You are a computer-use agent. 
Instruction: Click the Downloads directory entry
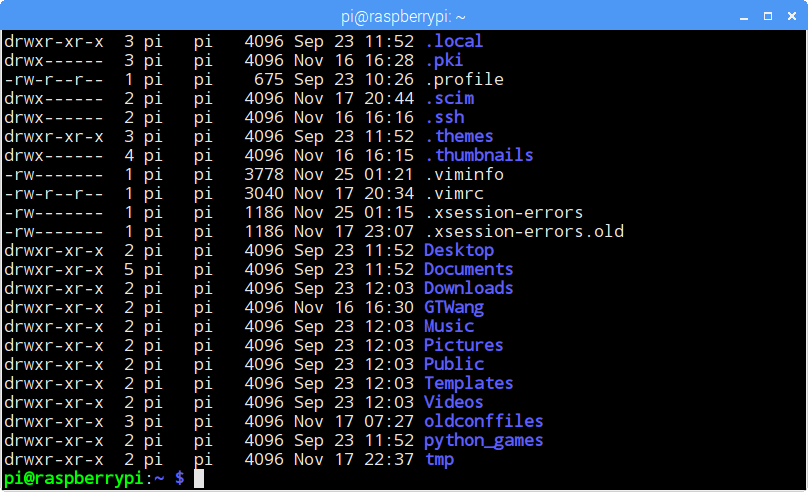pyautogui.click(x=468, y=288)
